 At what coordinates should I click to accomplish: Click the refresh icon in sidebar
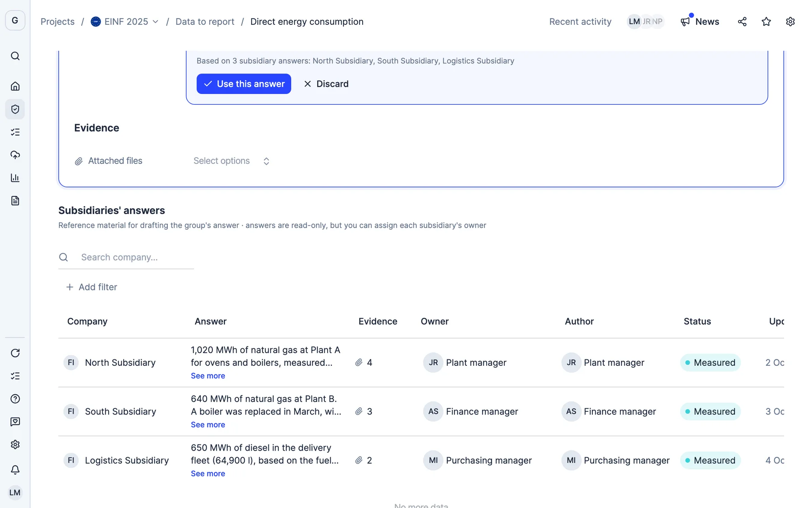(x=15, y=353)
